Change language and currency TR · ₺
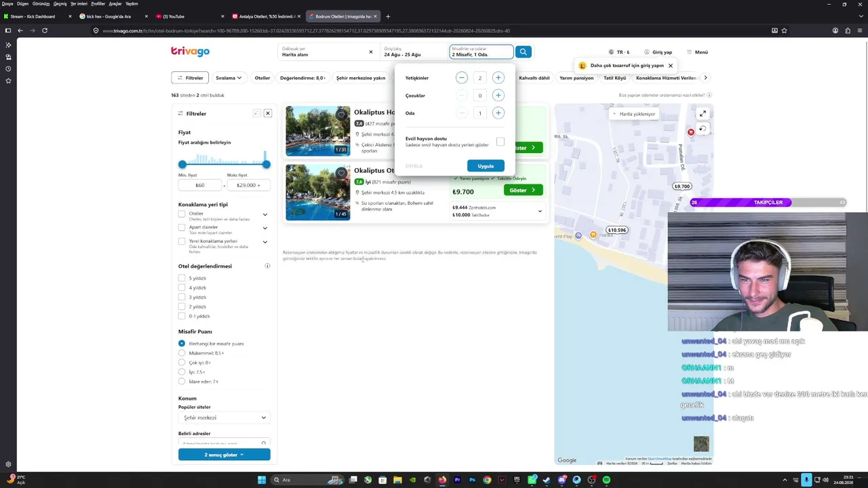The width and height of the screenshot is (868, 488). [619, 52]
